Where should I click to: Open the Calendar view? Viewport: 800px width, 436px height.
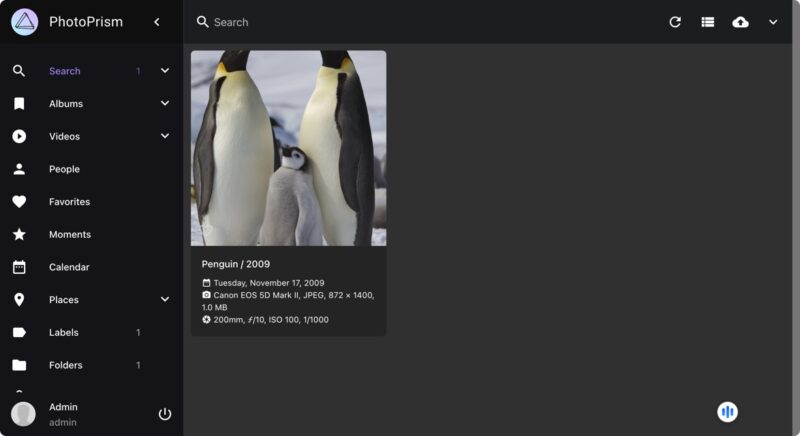click(x=69, y=267)
